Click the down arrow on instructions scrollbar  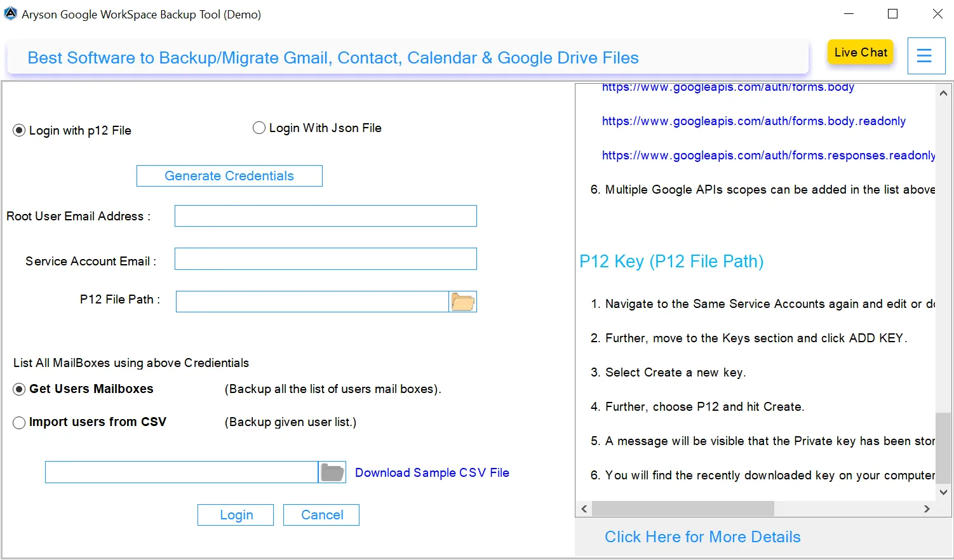point(943,492)
